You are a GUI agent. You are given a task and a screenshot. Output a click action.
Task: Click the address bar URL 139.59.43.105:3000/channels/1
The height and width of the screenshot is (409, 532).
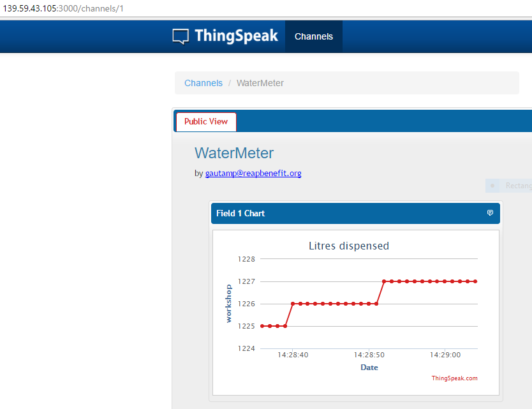[63, 8]
